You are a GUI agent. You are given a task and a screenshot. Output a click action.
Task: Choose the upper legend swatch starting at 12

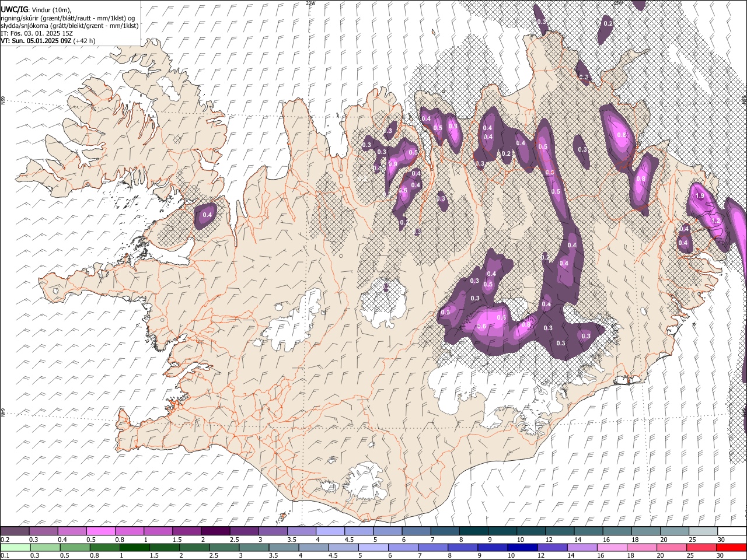point(559,531)
